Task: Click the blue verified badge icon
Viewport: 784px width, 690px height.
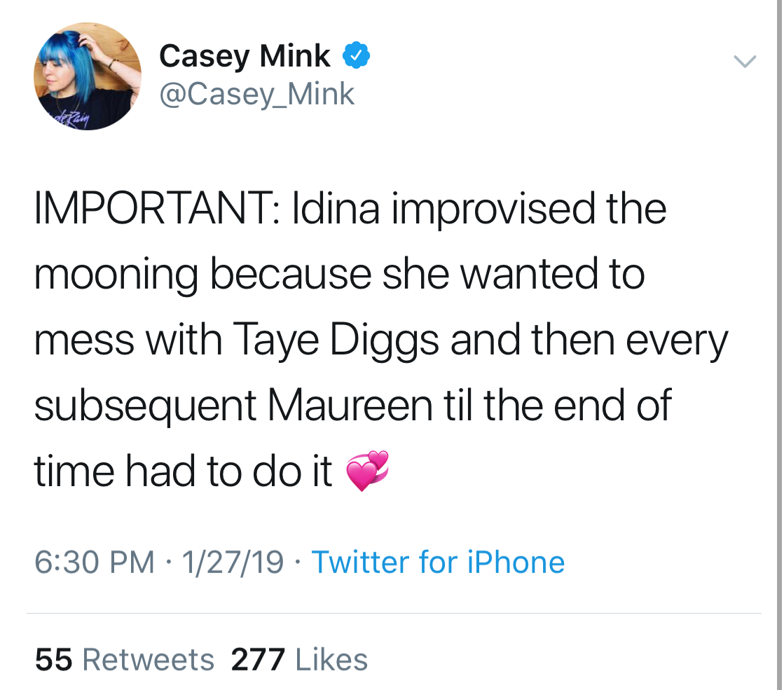Action: [356, 55]
